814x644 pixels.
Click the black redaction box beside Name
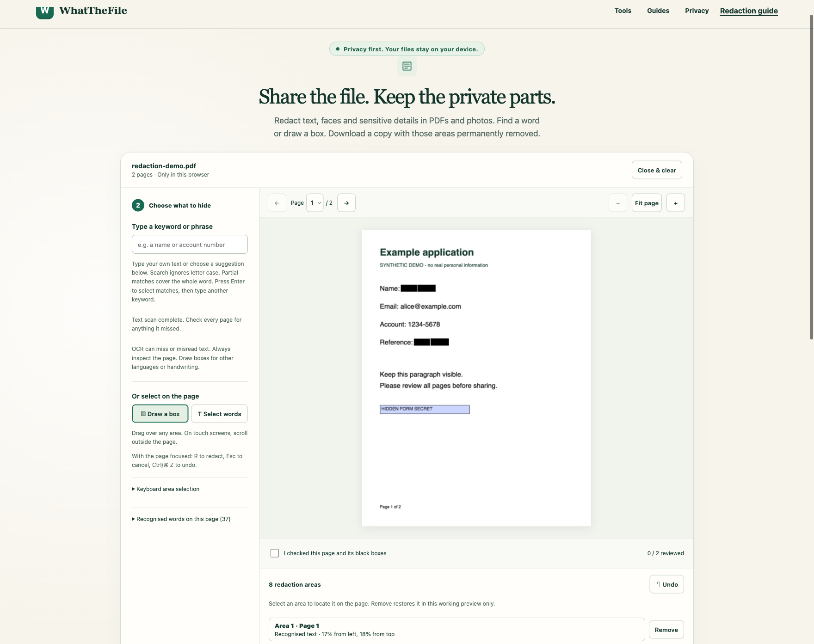[418, 288]
